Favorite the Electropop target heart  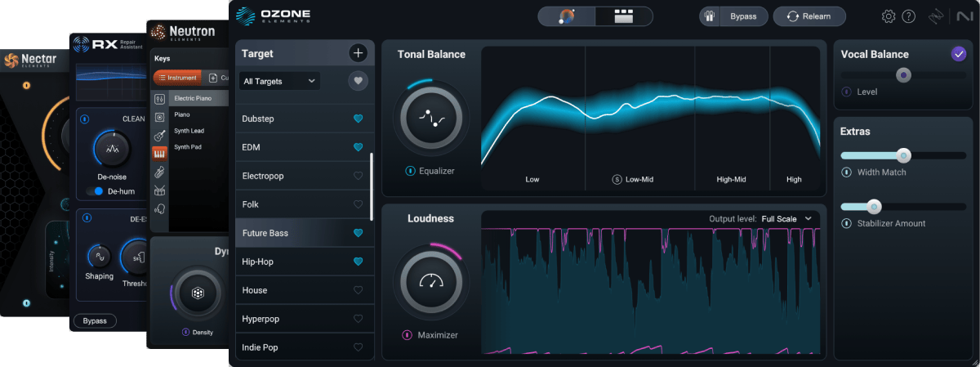coord(358,177)
